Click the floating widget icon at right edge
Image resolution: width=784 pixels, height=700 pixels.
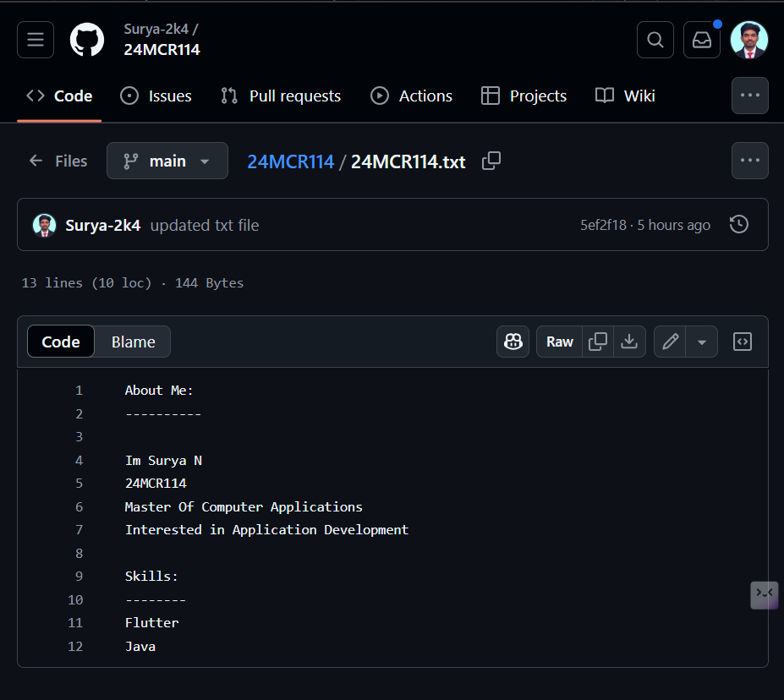(764, 595)
